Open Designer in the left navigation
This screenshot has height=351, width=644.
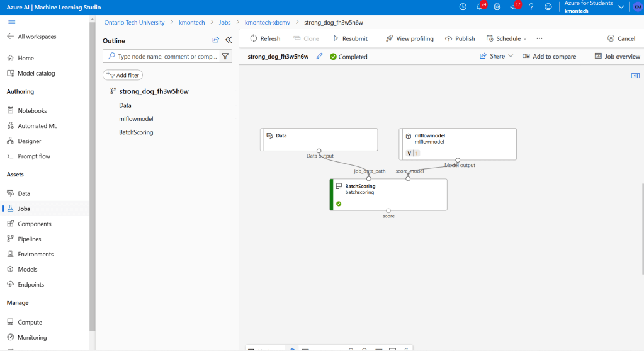[x=29, y=141]
